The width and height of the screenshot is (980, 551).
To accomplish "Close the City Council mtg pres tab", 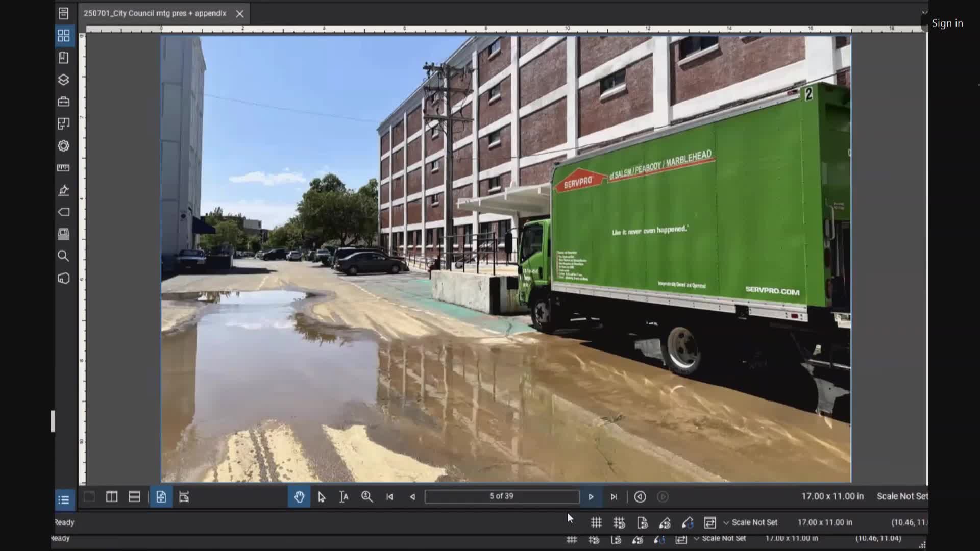I will [240, 14].
